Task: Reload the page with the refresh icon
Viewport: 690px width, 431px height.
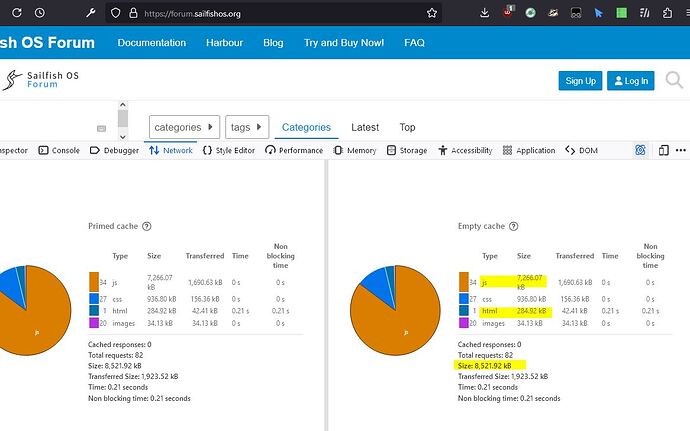Action: click(x=17, y=13)
